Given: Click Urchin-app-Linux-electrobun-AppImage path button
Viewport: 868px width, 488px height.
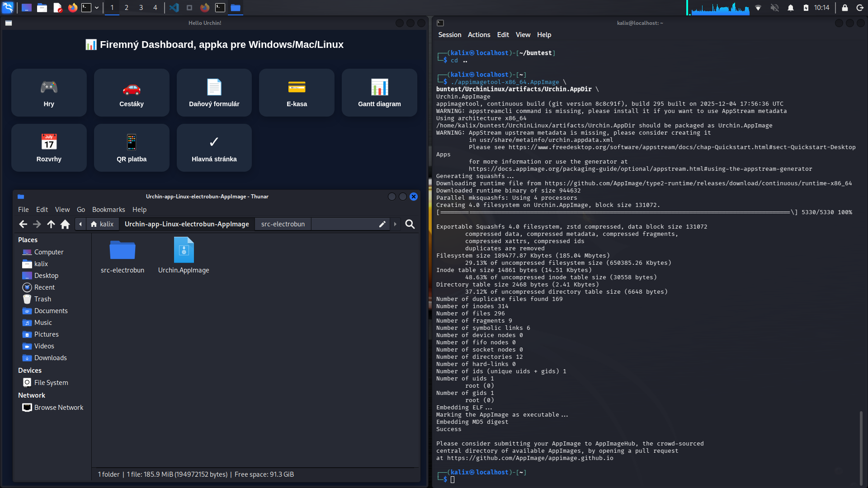Looking at the screenshot, I should point(187,224).
